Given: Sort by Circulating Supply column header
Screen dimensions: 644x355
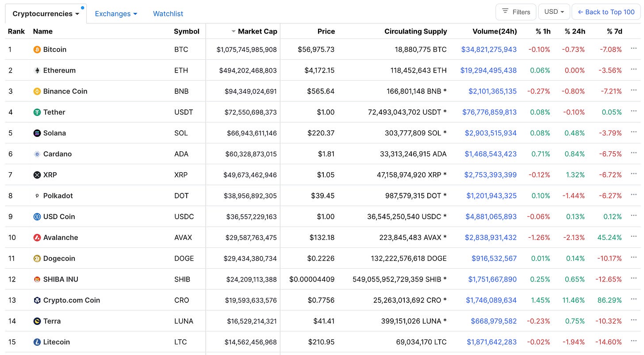Looking at the screenshot, I should click(x=416, y=31).
